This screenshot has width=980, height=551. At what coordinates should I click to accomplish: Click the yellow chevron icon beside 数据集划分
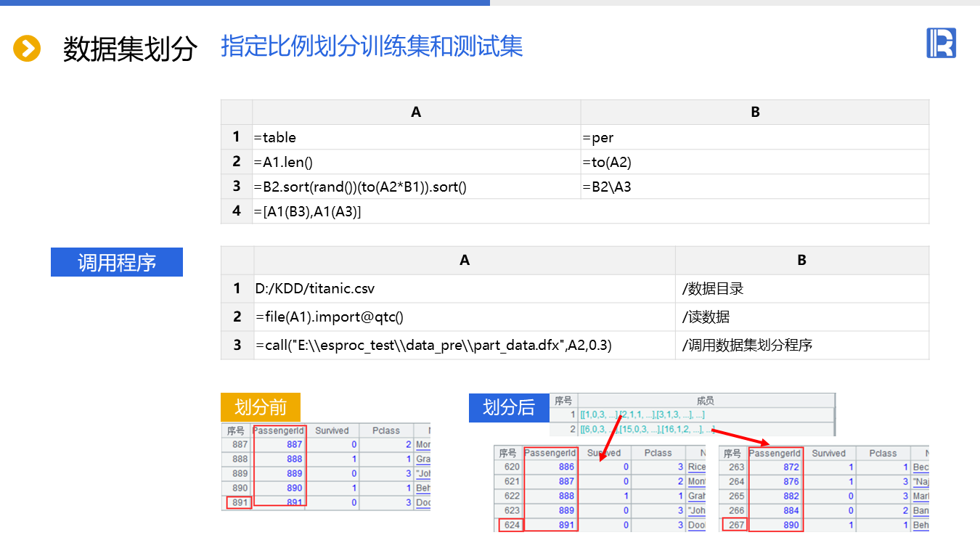pos(27,49)
